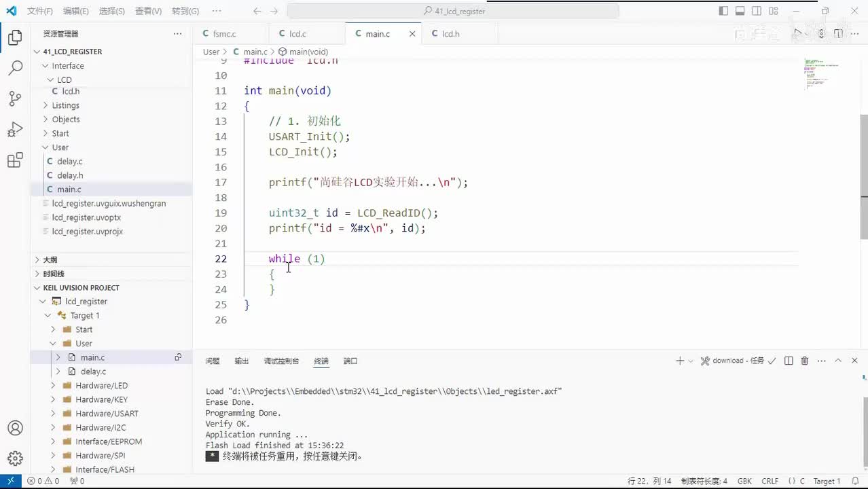Click the ports indicator in status bar
Image resolution: width=868 pixels, height=489 pixels.
pos(77,481)
